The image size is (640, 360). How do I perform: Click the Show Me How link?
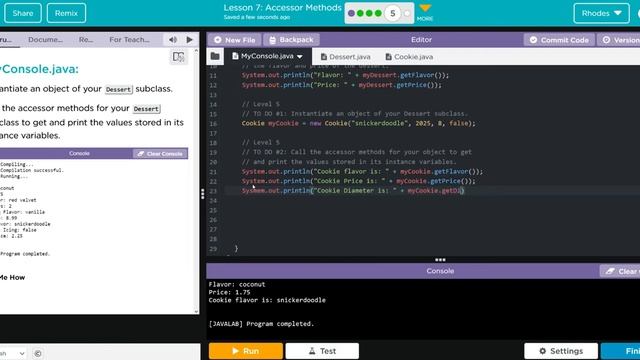(12, 277)
